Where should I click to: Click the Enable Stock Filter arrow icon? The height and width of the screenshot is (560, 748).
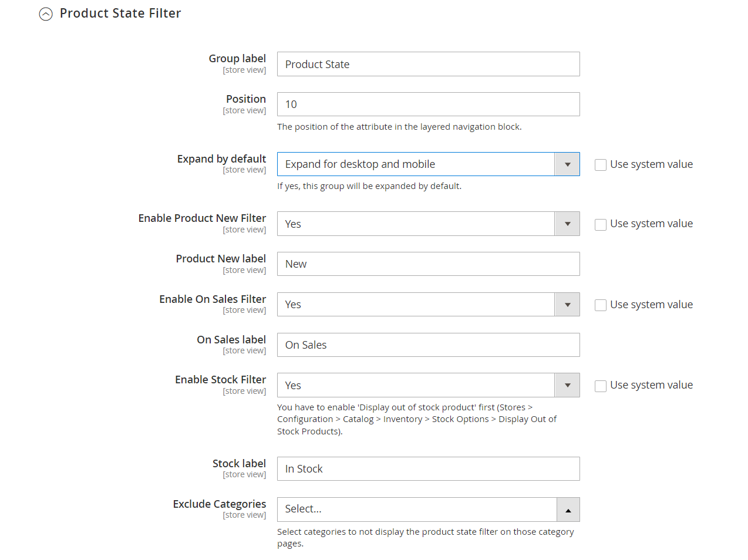pos(567,385)
